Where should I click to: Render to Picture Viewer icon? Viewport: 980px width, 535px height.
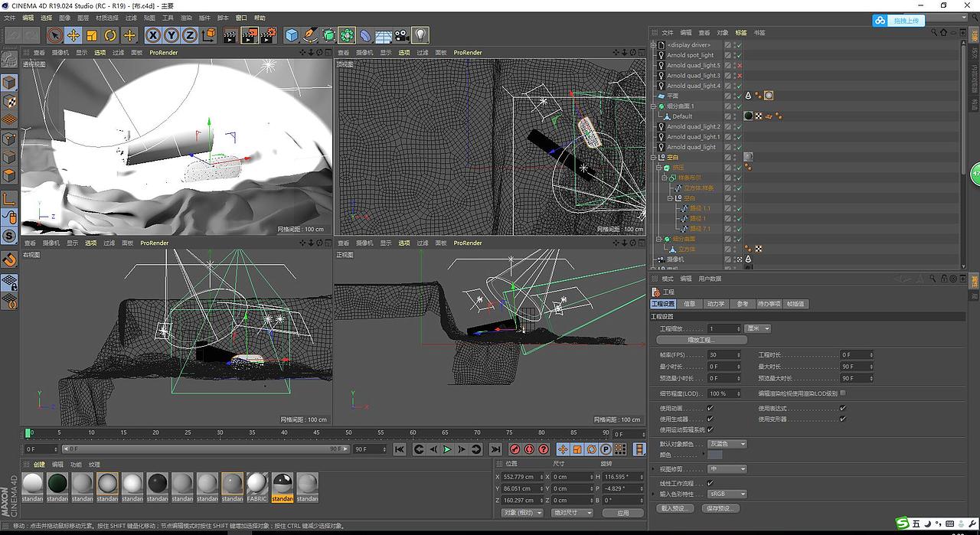tap(249, 35)
